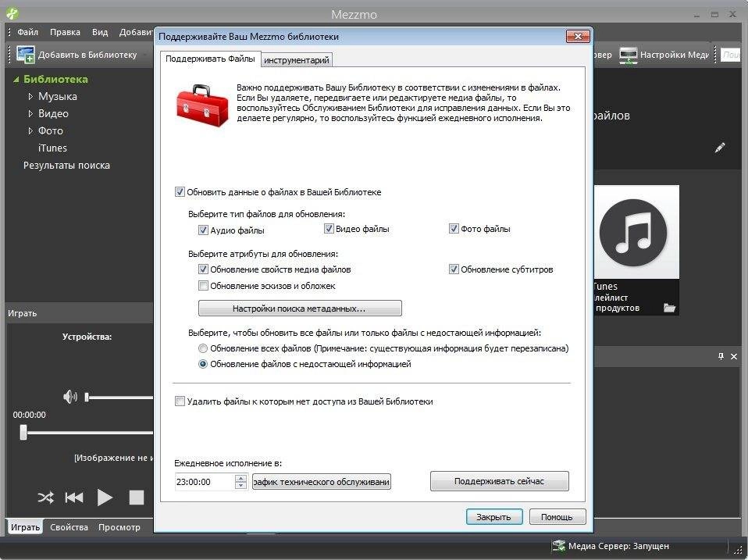Click the red toolbox icon
Screen dimensions: 748x560
point(202,106)
